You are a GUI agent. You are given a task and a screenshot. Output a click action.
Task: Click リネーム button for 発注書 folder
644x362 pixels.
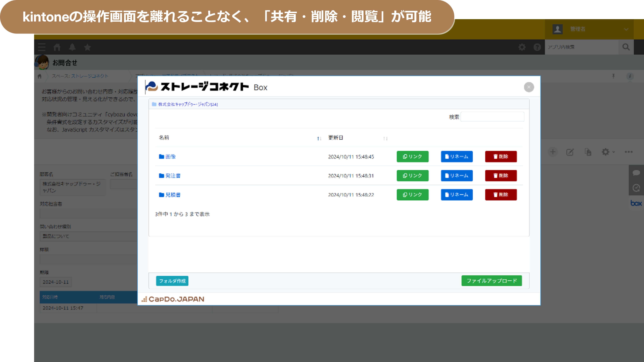457,176
